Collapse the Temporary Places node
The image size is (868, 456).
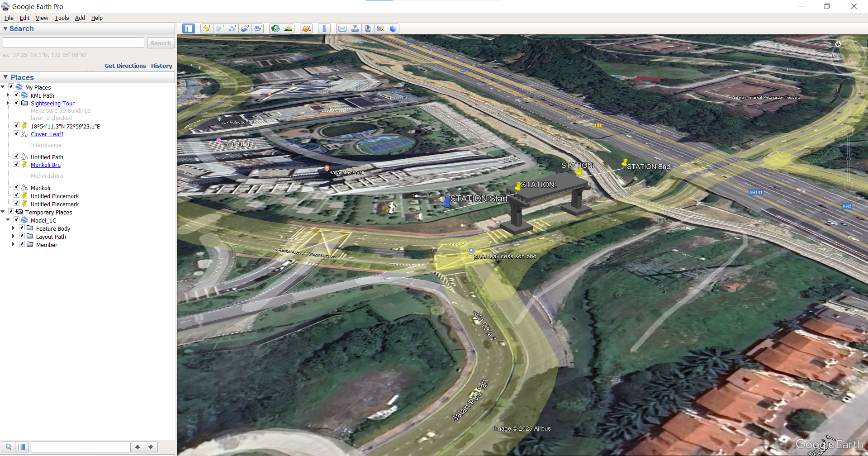(x=3, y=211)
